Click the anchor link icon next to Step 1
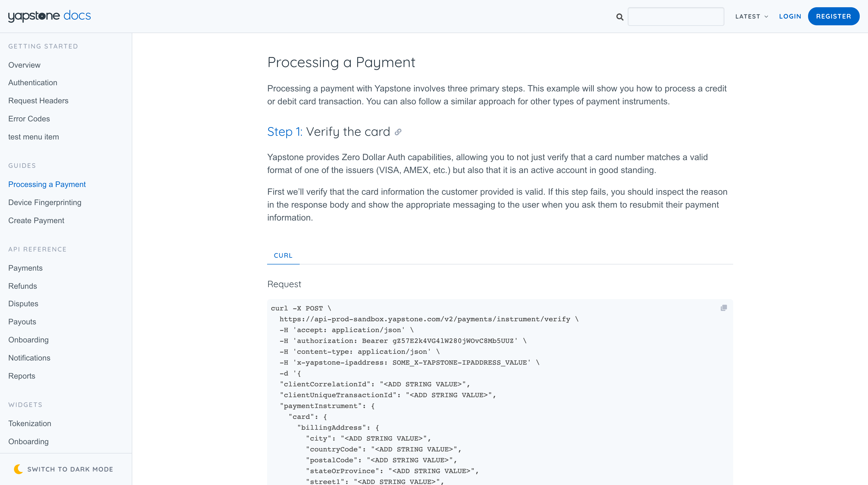 coord(398,131)
